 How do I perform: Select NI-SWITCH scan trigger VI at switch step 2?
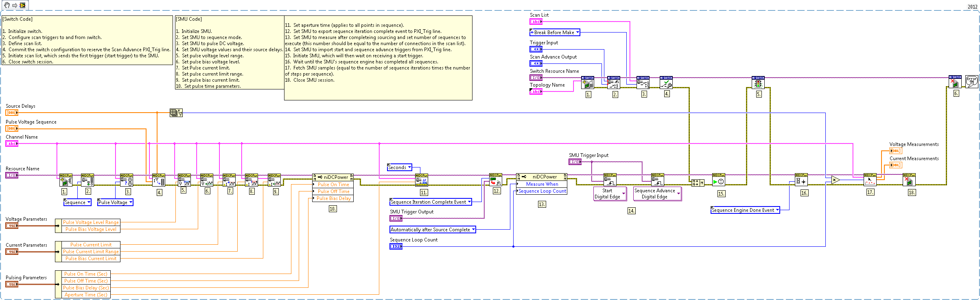pos(614,83)
